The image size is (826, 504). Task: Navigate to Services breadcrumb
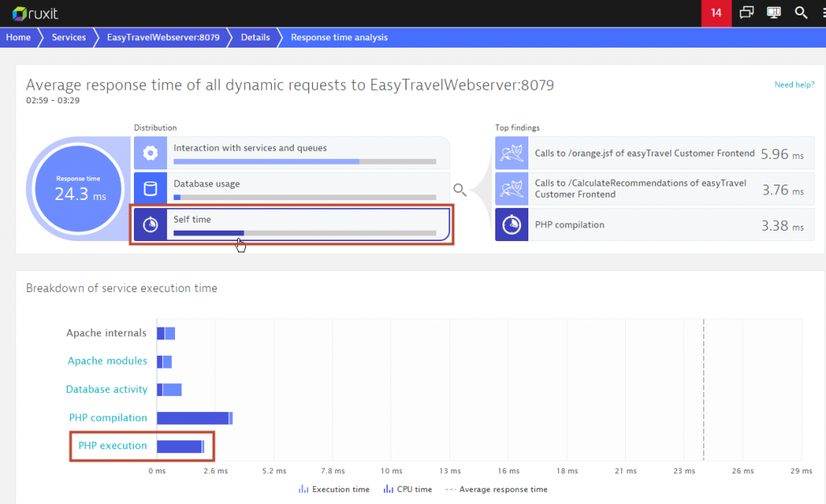tap(69, 37)
